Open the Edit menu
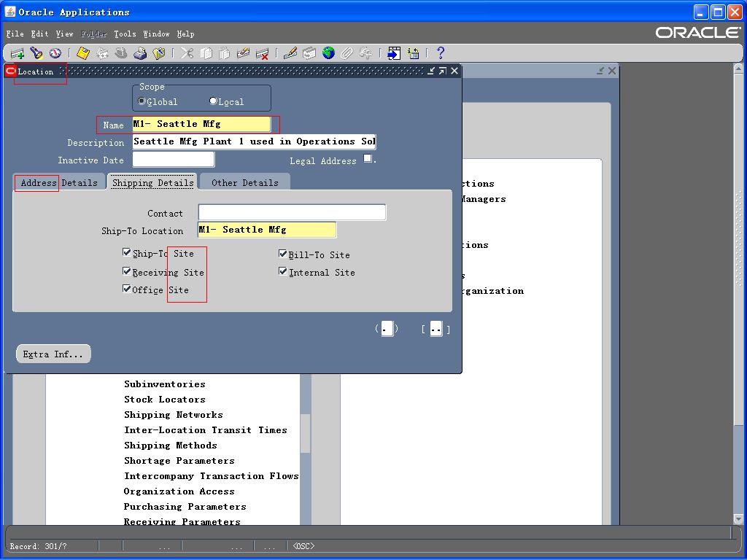 (x=39, y=34)
